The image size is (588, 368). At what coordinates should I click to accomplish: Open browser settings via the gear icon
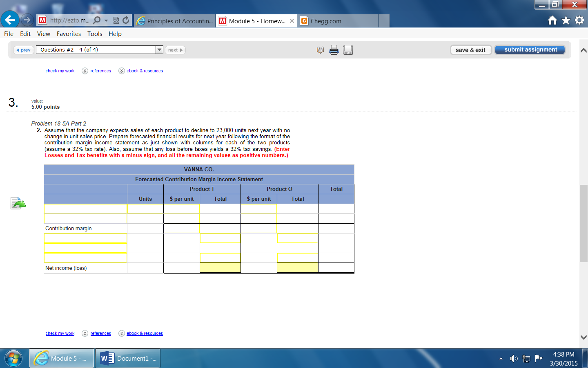click(579, 19)
